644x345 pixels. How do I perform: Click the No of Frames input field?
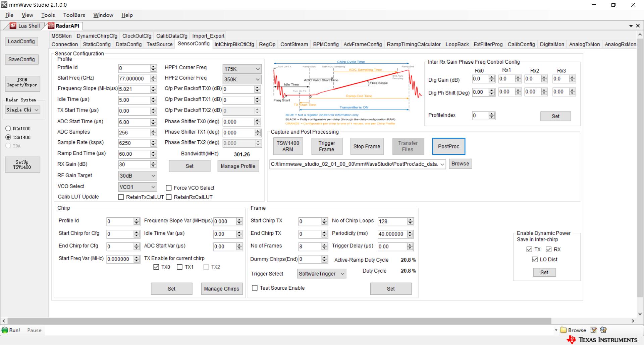tap(310, 247)
